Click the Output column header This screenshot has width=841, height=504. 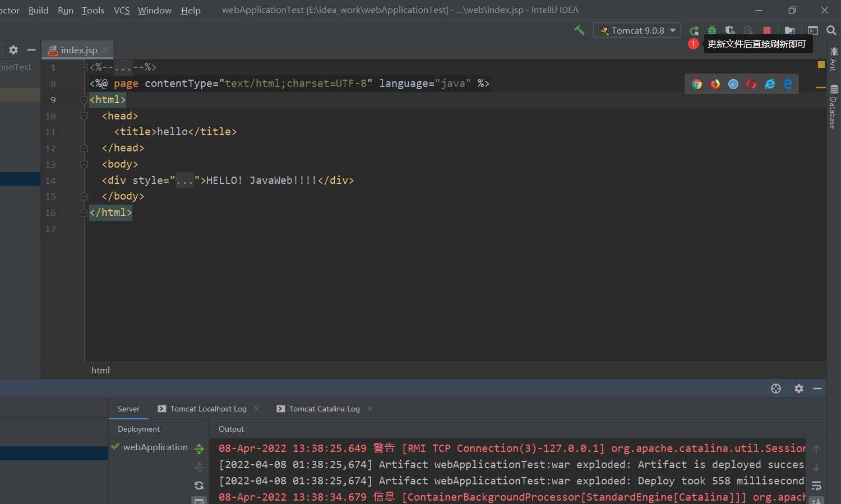pyautogui.click(x=231, y=429)
